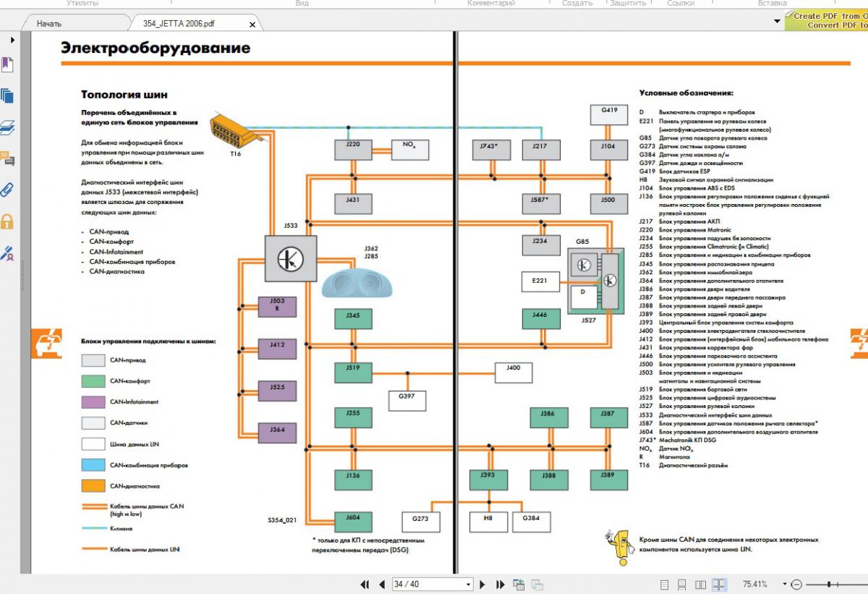Open the page number dropdown arrow
The image size is (868, 594).
(469, 585)
